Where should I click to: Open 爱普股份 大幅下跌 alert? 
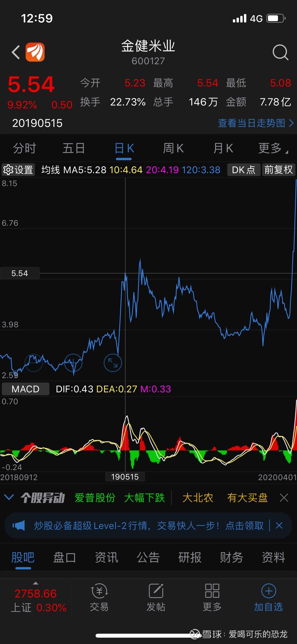coord(120,498)
